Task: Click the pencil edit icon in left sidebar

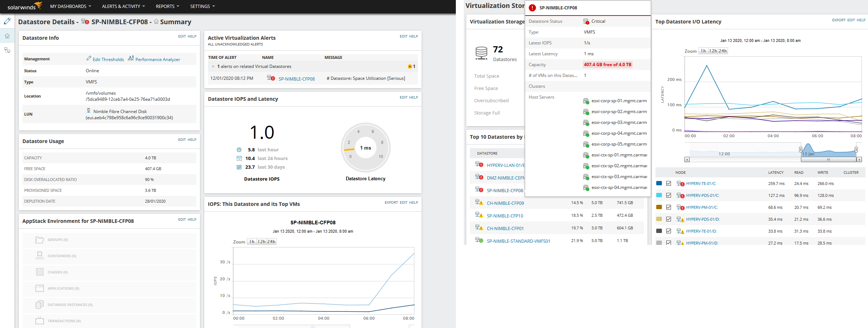Action: (7, 21)
